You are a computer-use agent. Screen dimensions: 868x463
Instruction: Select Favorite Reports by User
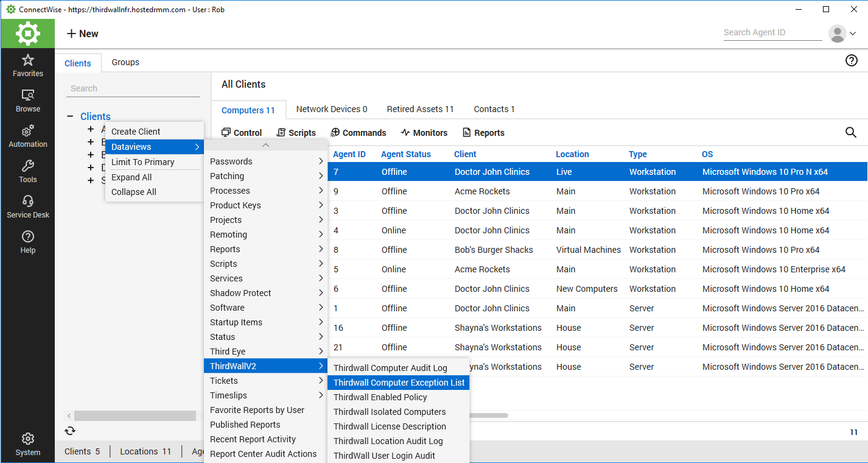coord(266,410)
